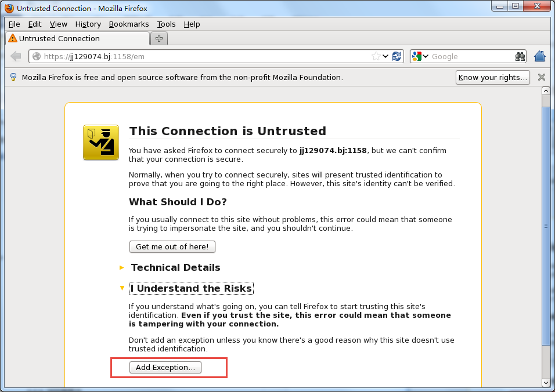Click the Add Exception button
555x392 pixels.
[165, 367]
